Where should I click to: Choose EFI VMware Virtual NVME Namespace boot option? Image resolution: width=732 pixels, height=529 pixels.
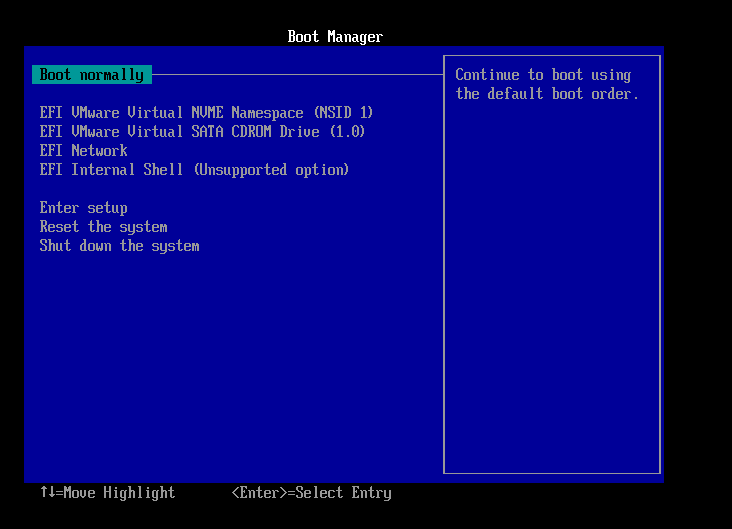206,113
